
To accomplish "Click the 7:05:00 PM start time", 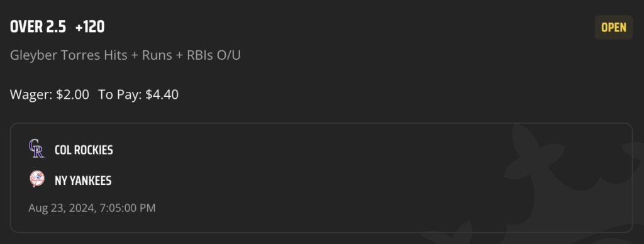I will (x=126, y=208).
